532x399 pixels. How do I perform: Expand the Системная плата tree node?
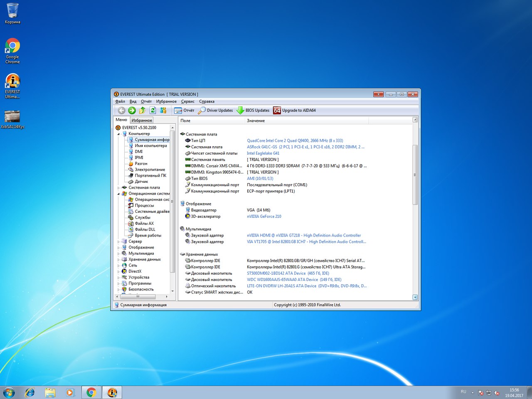pos(118,188)
